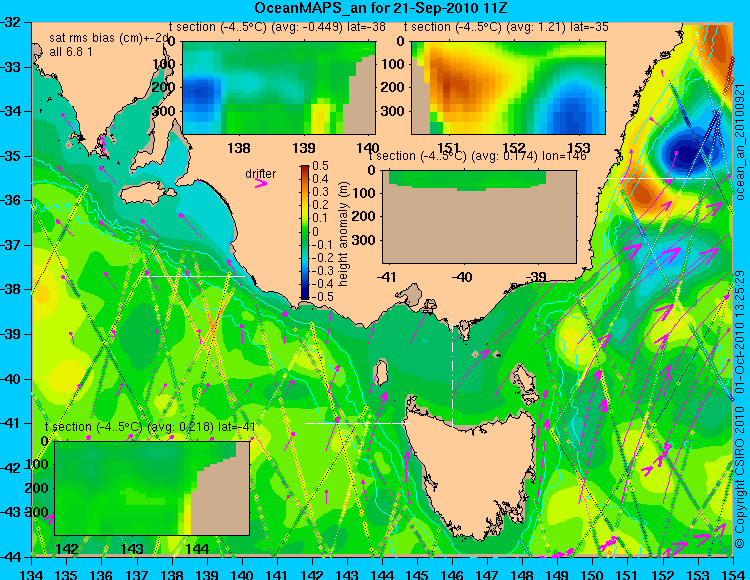
Task: Select the 'drifter' legend label
Action: (x=261, y=174)
